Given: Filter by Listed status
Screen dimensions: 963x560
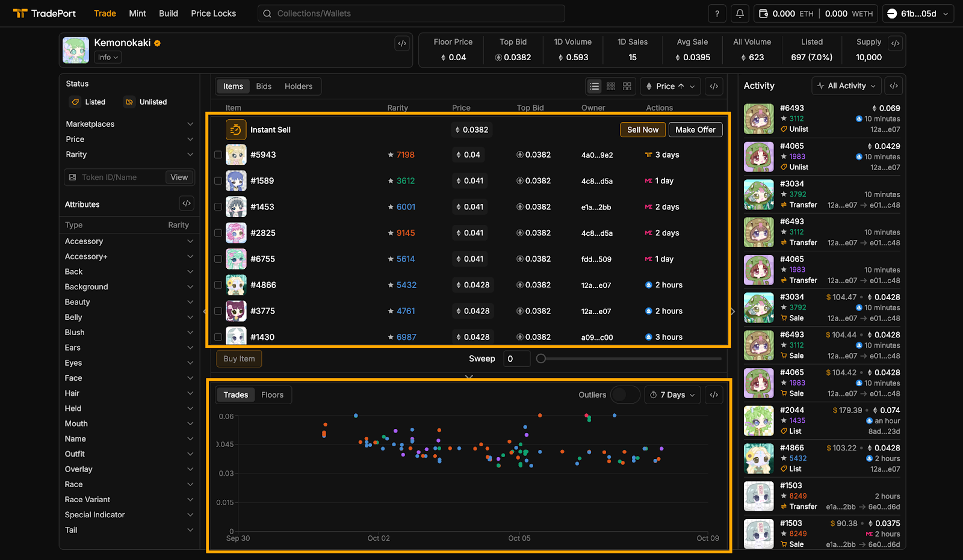Looking at the screenshot, I should click(88, 102).
